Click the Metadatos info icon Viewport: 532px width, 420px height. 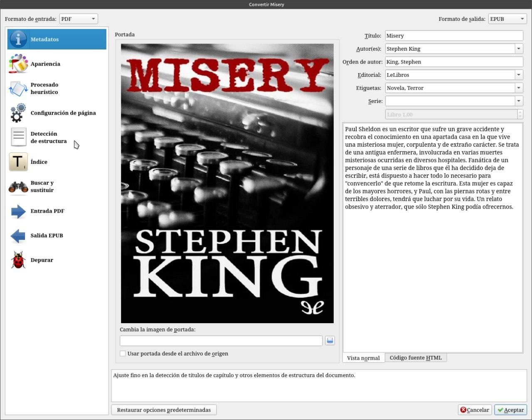[18, 39]
